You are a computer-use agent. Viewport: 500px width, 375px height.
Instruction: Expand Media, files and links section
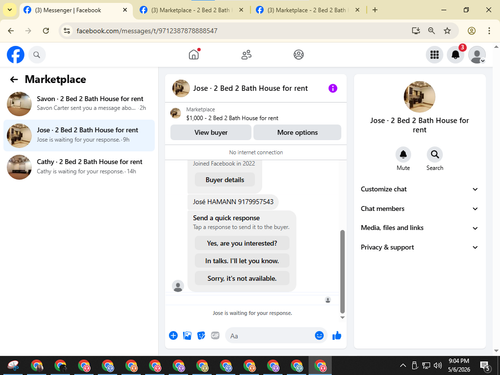click(x=419, y=228)
